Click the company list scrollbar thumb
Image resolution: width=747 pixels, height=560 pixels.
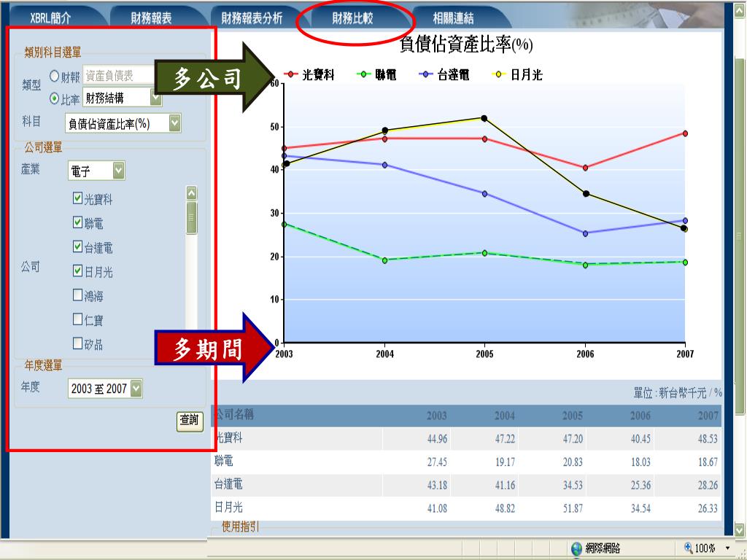click(x=192, y=217)
